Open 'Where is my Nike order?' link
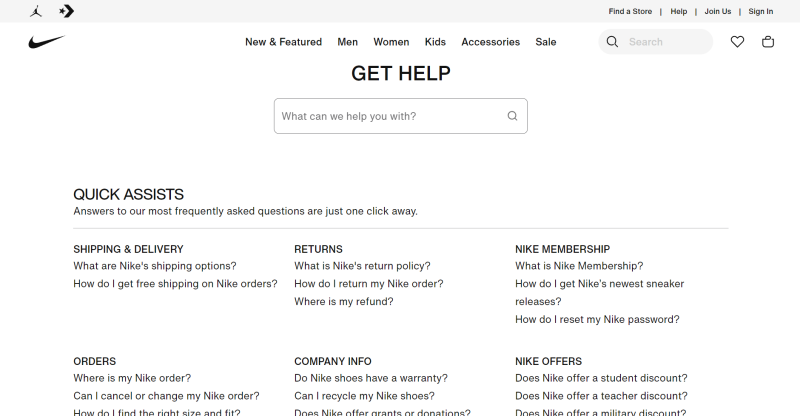800x416 pixels. (132, 378)
